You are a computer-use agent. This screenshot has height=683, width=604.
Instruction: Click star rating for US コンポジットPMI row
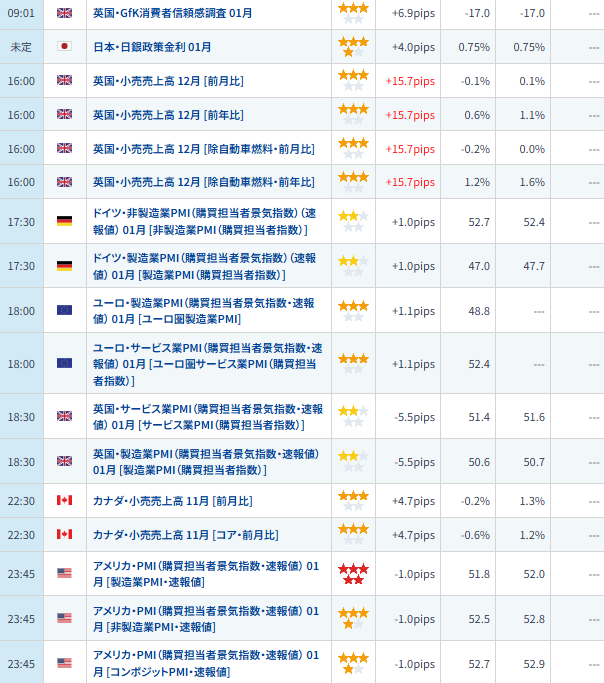(x=352, y=663)
